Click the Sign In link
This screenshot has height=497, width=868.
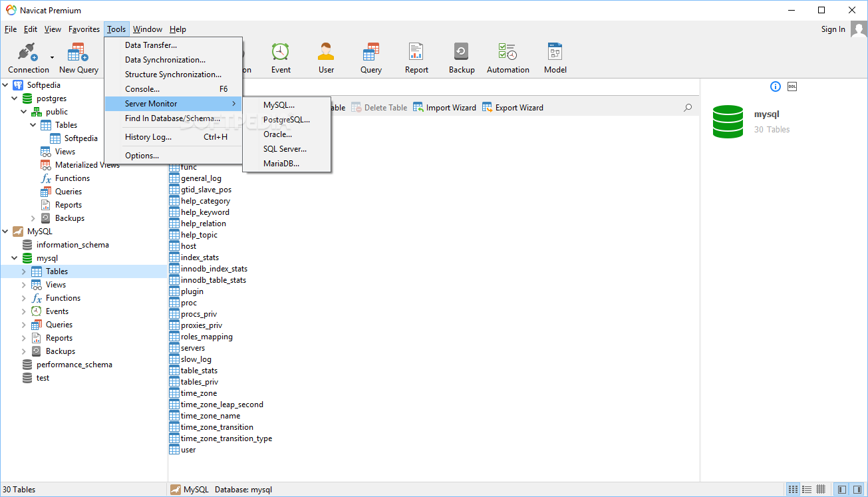(x=833, y=29)
